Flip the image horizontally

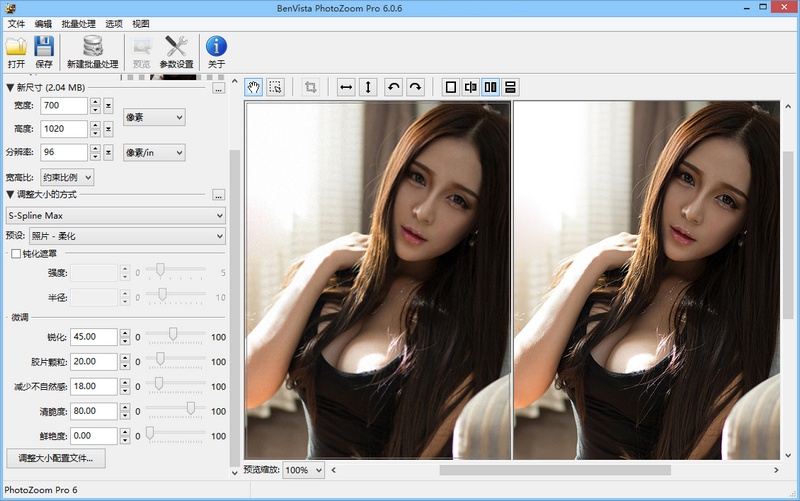tap(346, 87)
